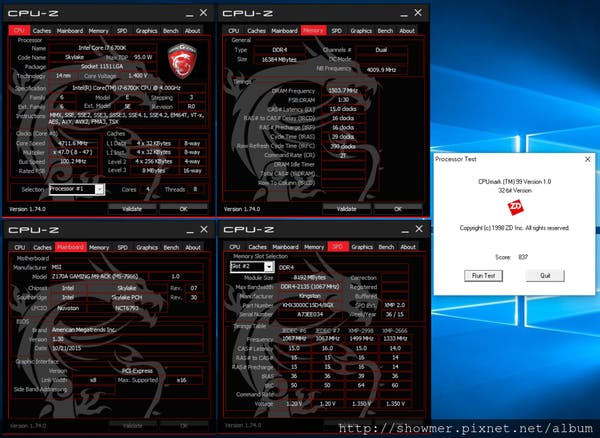The width and height of the screenshot is (600, 438).
Task: Click the Core Speed value 4711.6 MHz
Action: coord(72,143)
